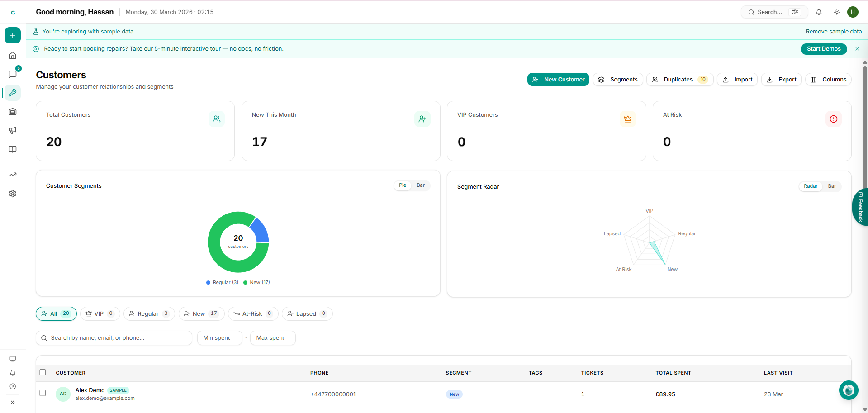Switch Segment Radar chart to Bar view
Image resolution: width=868 pixels, height=413 pixels.
pyautogui.click(x=831, y=186)
